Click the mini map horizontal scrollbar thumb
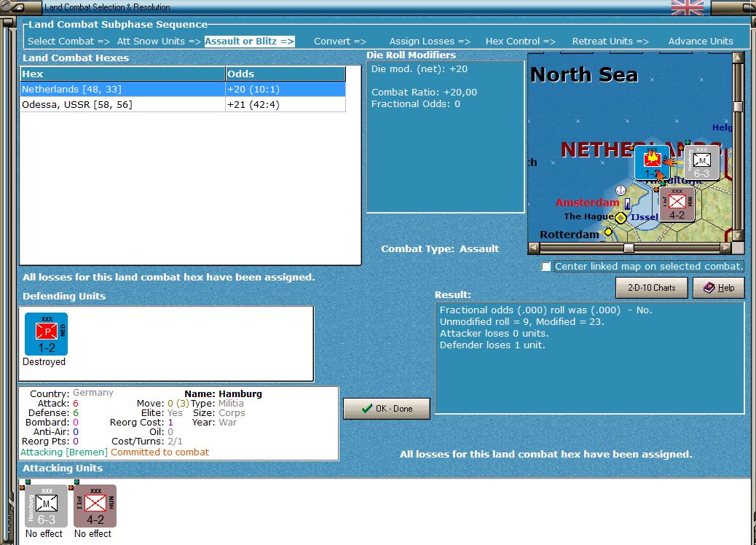 tap(629, 248)
